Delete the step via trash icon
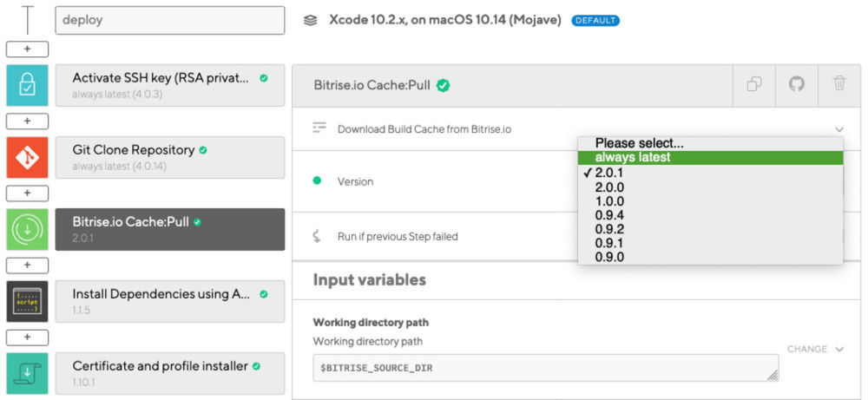 pyautogui.click(x=839, y=85)
